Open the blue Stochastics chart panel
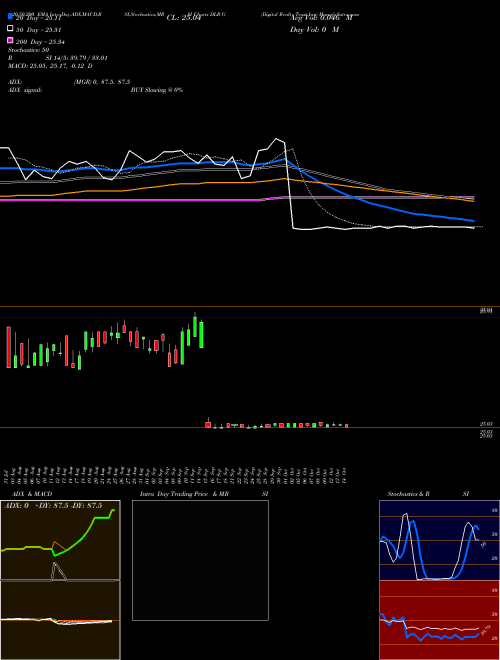The height and width of the screenshot is (660, 500). click(x=439, y=540)
